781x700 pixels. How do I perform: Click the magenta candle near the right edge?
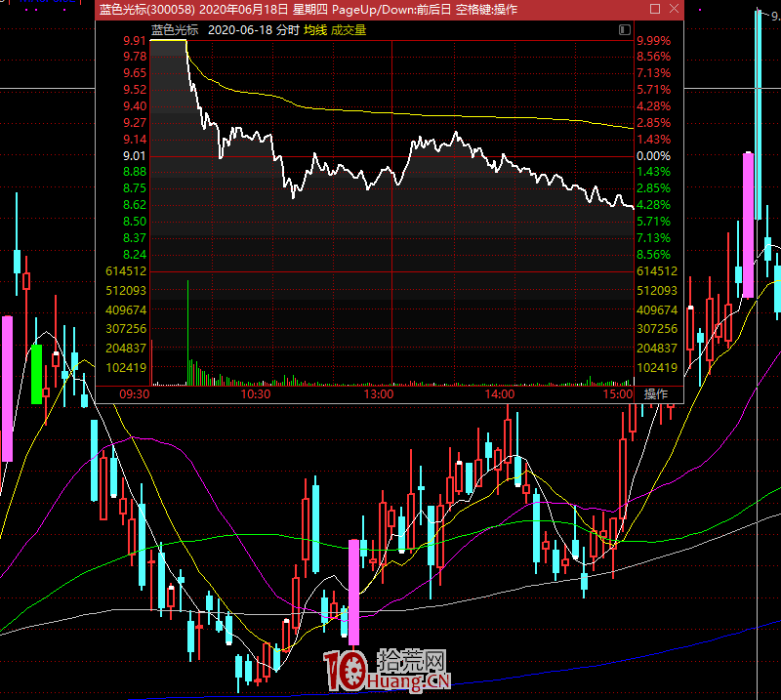tap(748, 226)
